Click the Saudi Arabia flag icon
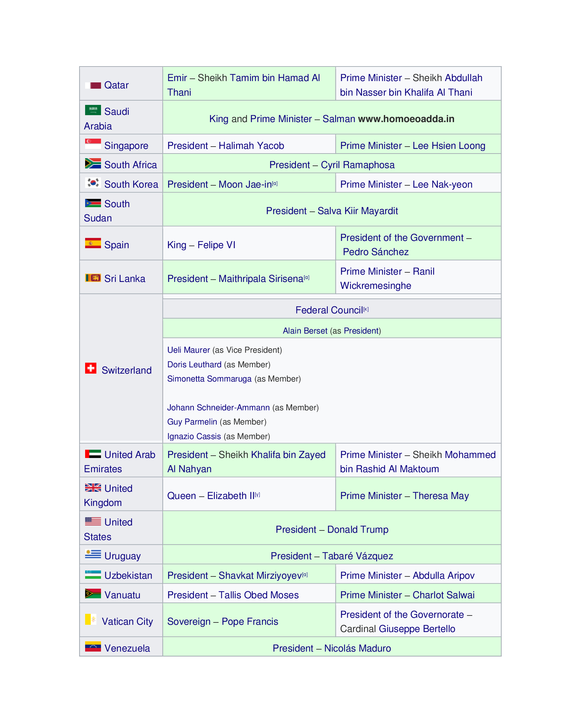 93,110
